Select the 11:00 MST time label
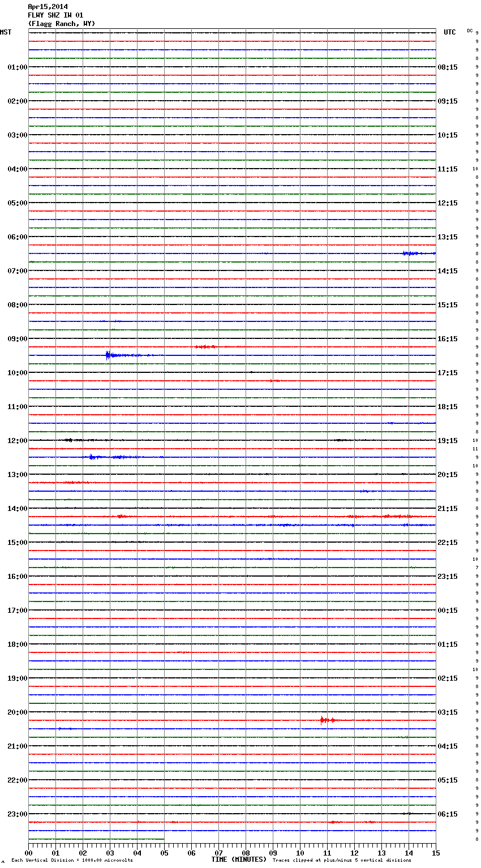 coord(18,407)
